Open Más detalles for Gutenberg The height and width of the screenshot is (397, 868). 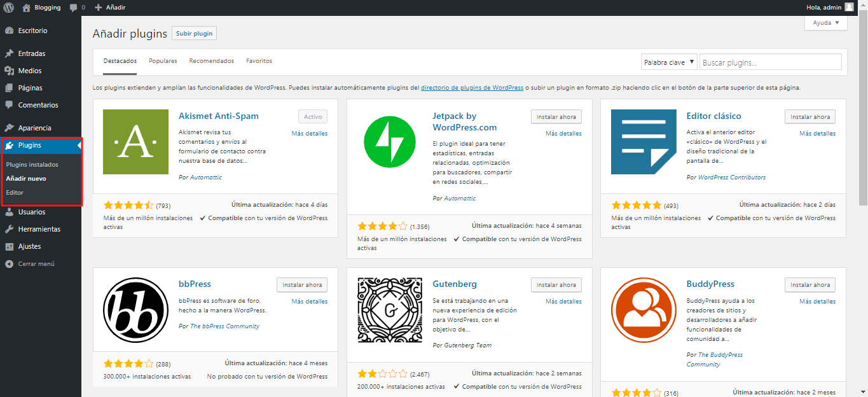563,302
